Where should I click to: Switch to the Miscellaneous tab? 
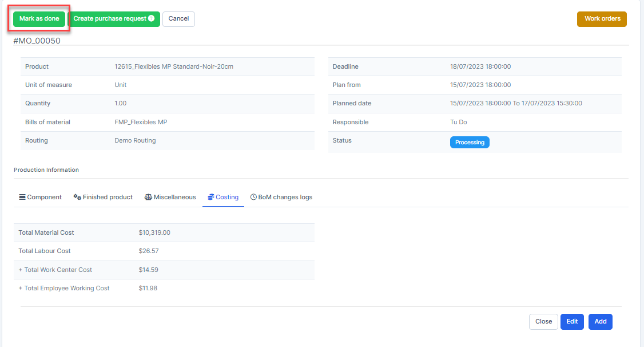[x=174, y=197]
